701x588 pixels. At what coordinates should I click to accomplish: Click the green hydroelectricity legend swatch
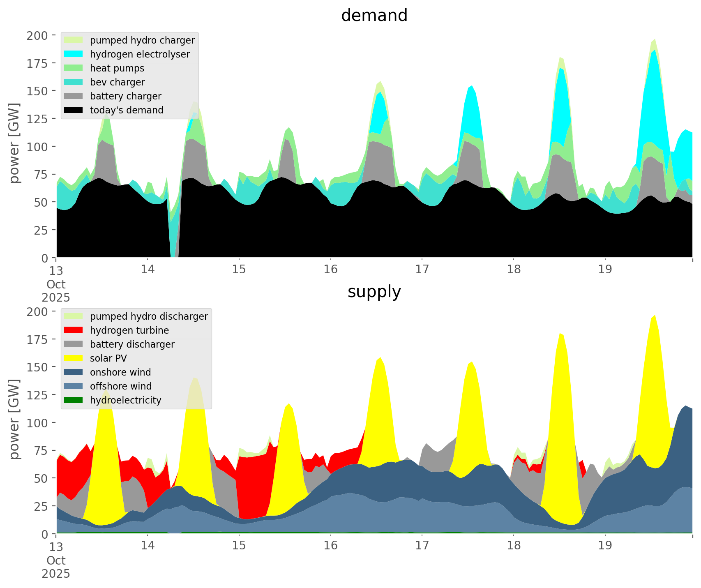coord(74,400)
